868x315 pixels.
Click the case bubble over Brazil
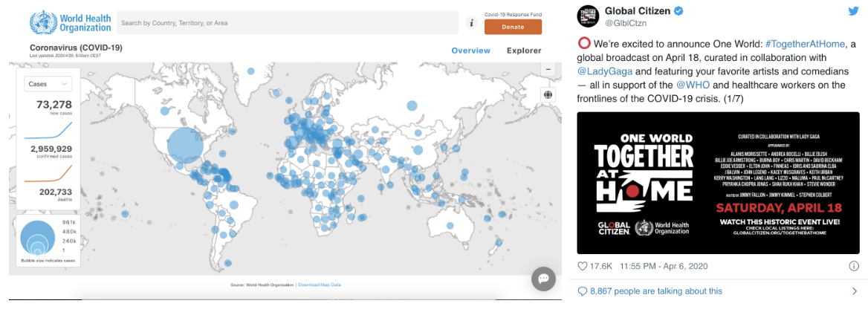point(233,204)
